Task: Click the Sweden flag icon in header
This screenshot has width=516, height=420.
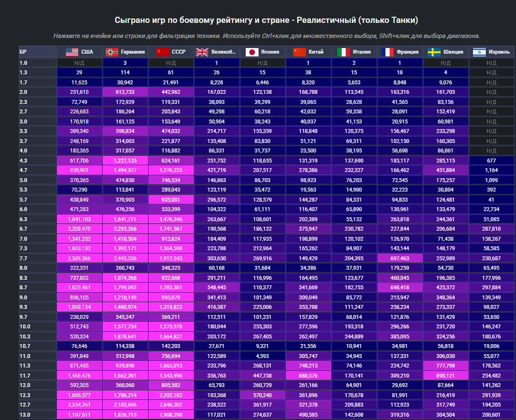Action: click(x=434, y=52)
